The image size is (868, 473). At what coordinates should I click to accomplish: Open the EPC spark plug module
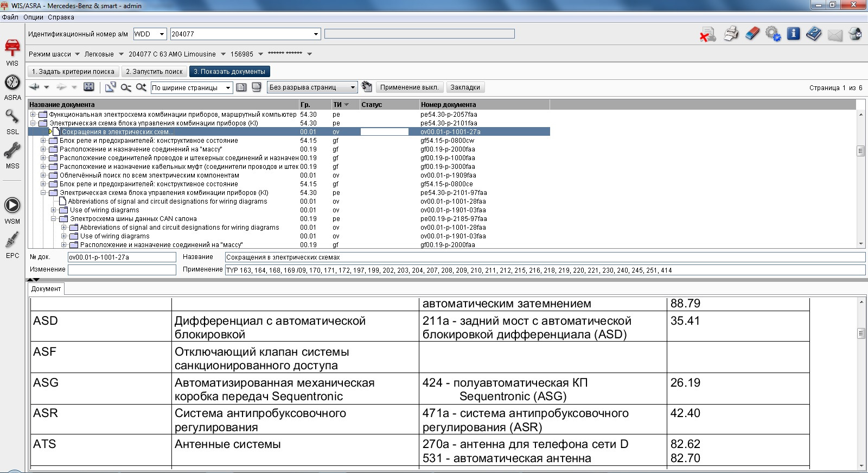tap(12, 244)
